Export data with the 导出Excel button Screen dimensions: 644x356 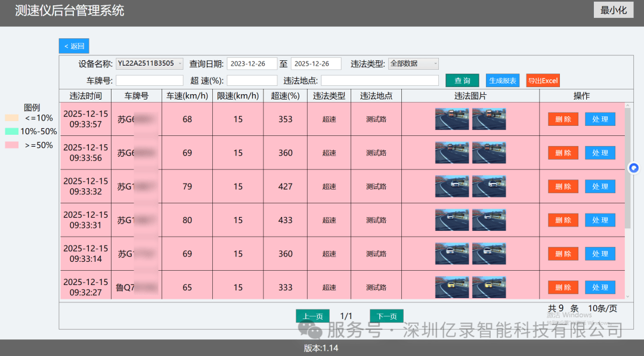[543, 81]
